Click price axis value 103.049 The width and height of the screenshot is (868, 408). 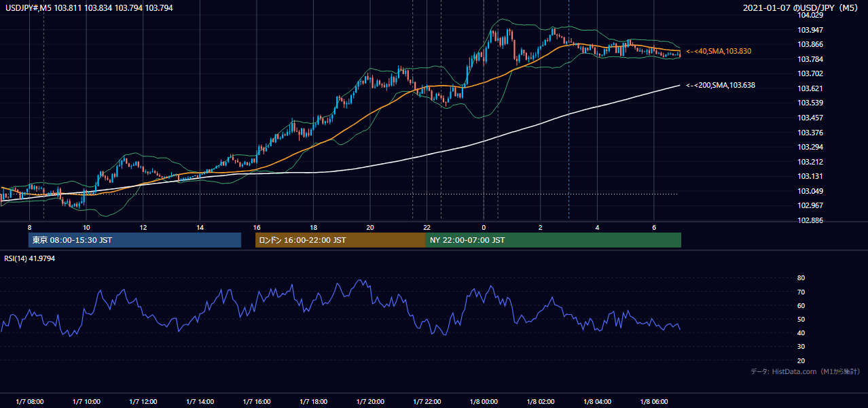pos(811,191)
